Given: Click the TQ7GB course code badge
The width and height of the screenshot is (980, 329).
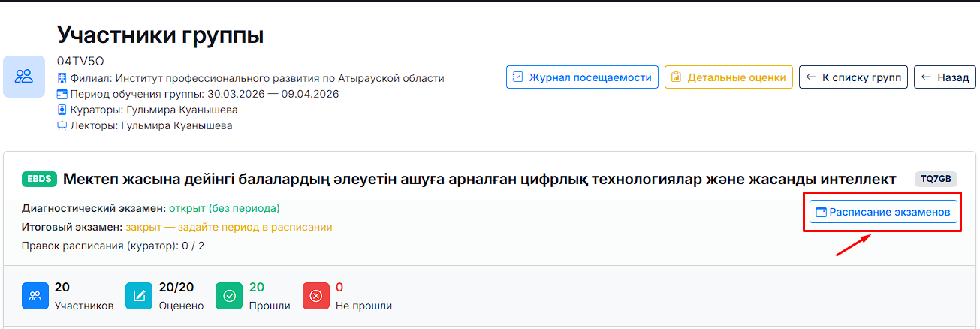Looking at the screenshot, I should point(936,179).
